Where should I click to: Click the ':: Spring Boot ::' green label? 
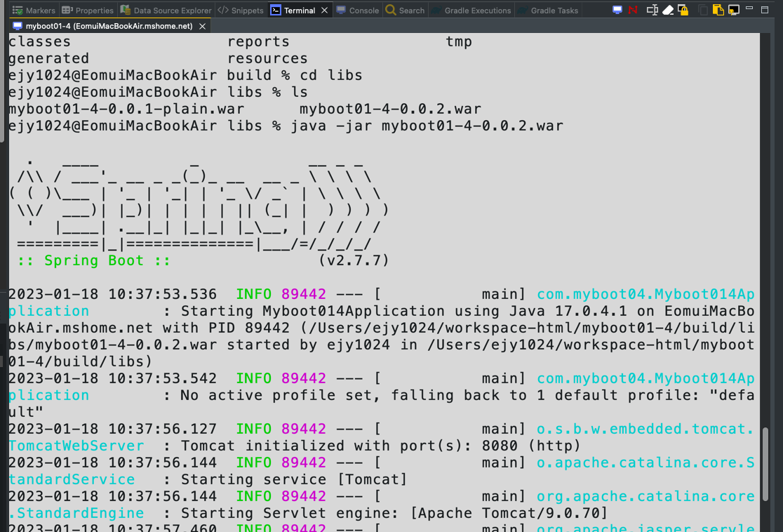94,261
